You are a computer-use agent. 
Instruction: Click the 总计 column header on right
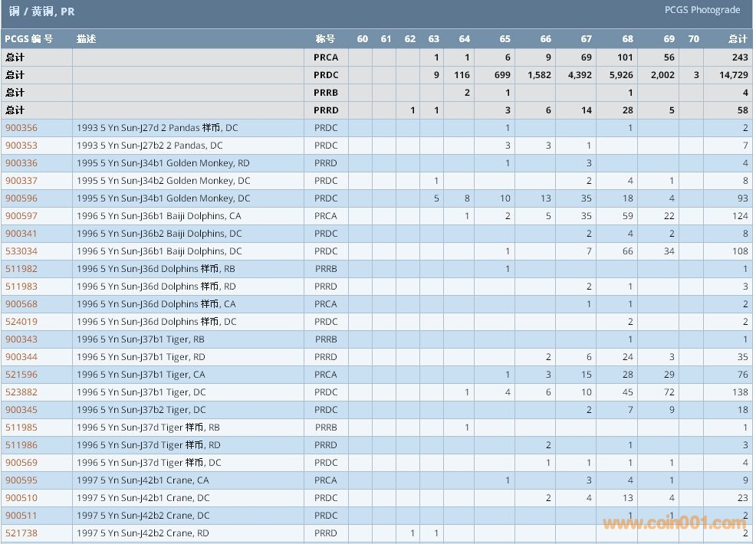pyautogui.click(x=737, y=39)
